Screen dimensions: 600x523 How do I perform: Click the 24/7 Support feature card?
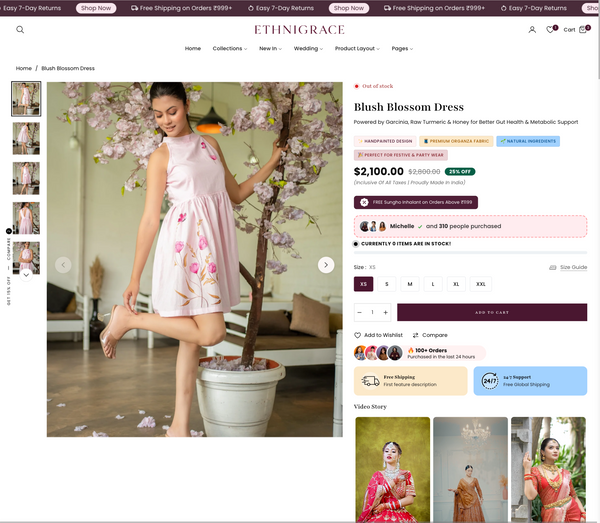click(x=530, y=381)
